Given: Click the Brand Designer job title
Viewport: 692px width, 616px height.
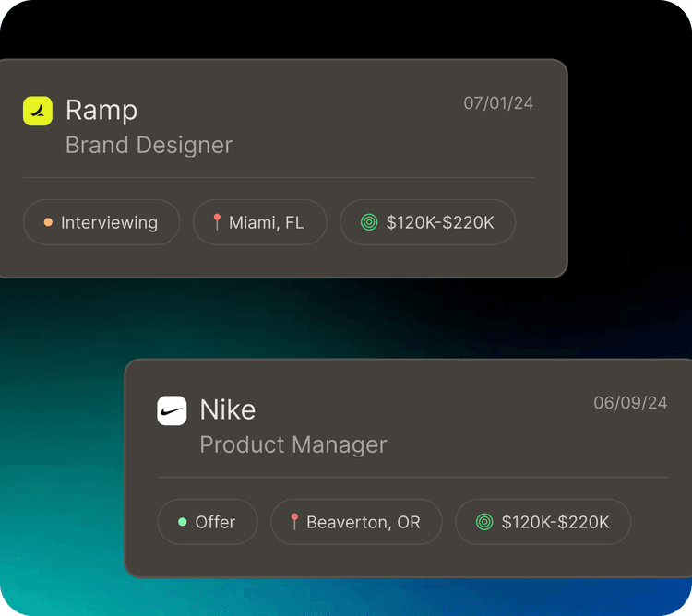Looking at the screenshot, I should coord(149,145).
